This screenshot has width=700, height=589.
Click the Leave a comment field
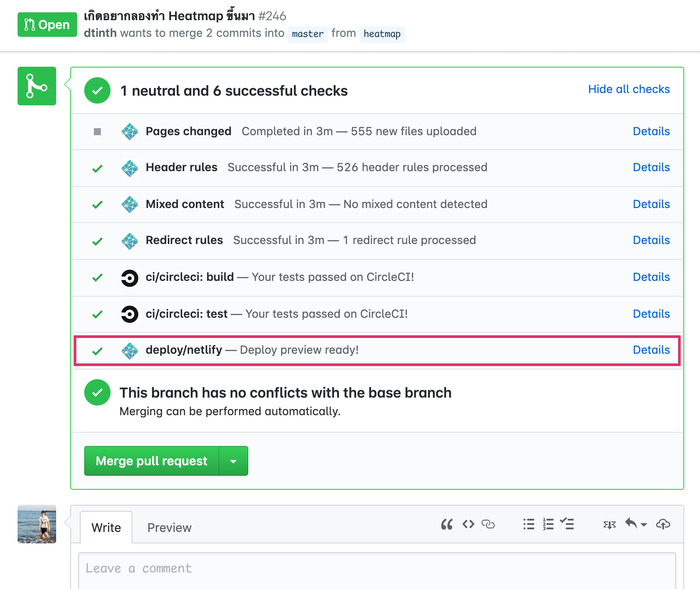point(377,571)
